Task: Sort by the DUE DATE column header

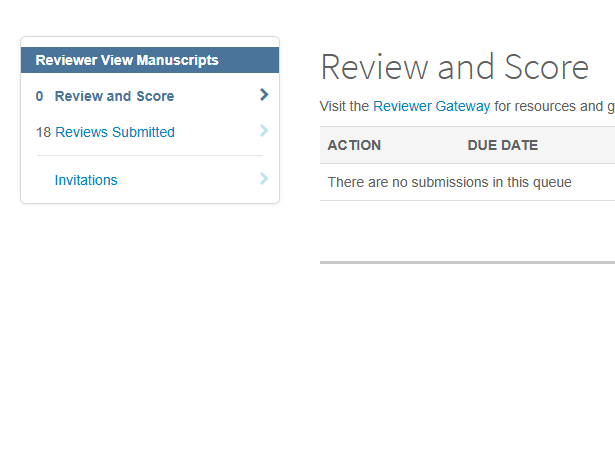Action: (x=502, y=145)
